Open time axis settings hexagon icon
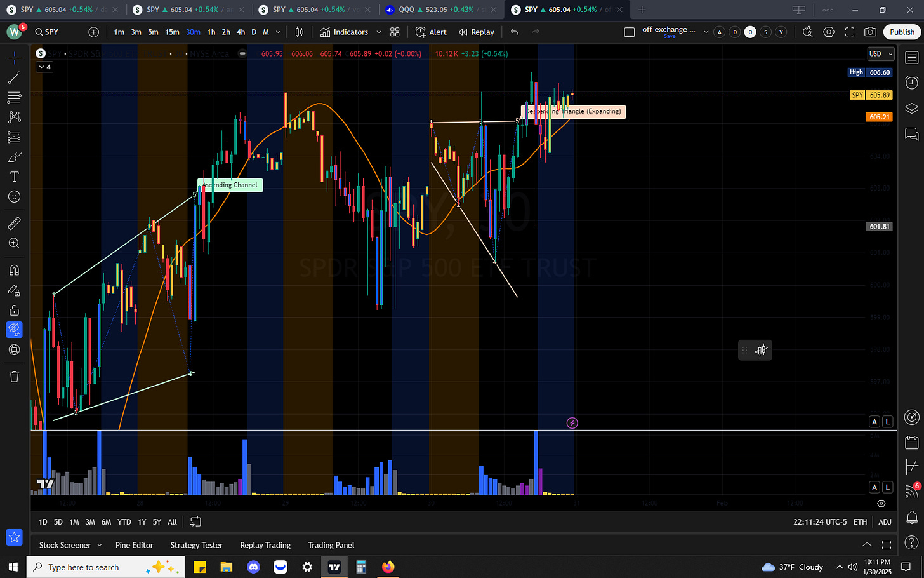924x578 pixels. click(881, 503)
